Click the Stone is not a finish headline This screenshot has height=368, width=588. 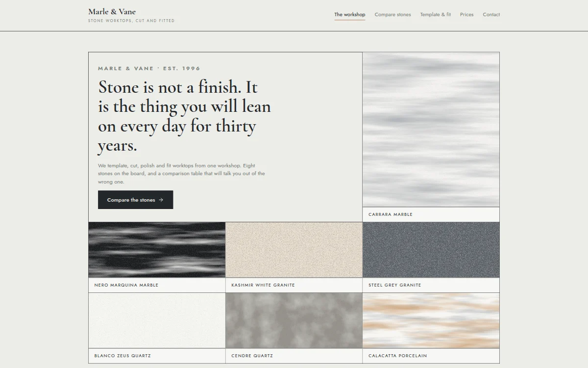[x=184, y=116]
